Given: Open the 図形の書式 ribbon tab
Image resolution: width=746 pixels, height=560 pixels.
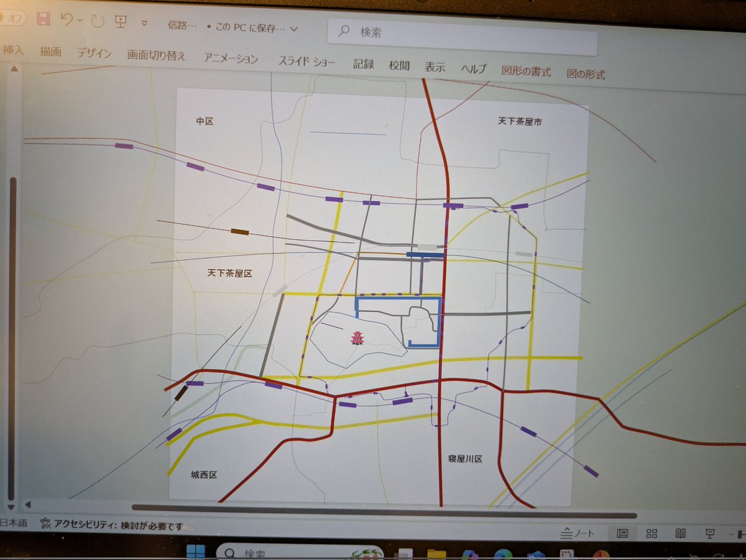Looking at the screenshot, I should point(526,71).
